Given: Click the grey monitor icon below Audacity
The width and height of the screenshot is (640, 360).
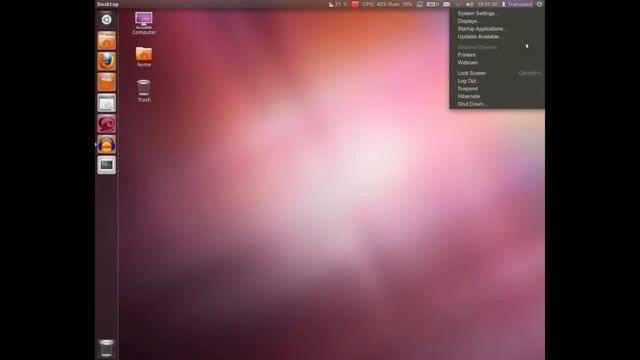Looking at the screenshot, I should (x=107, y=165).
